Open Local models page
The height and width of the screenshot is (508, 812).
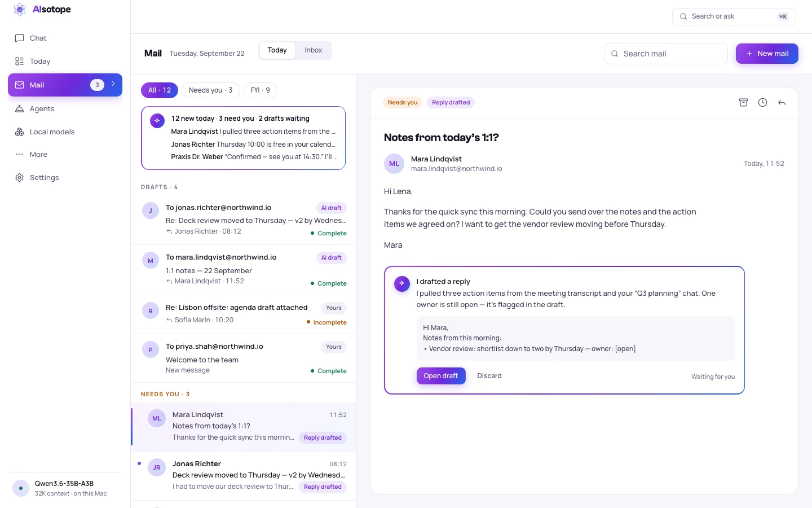click(65, 132)
